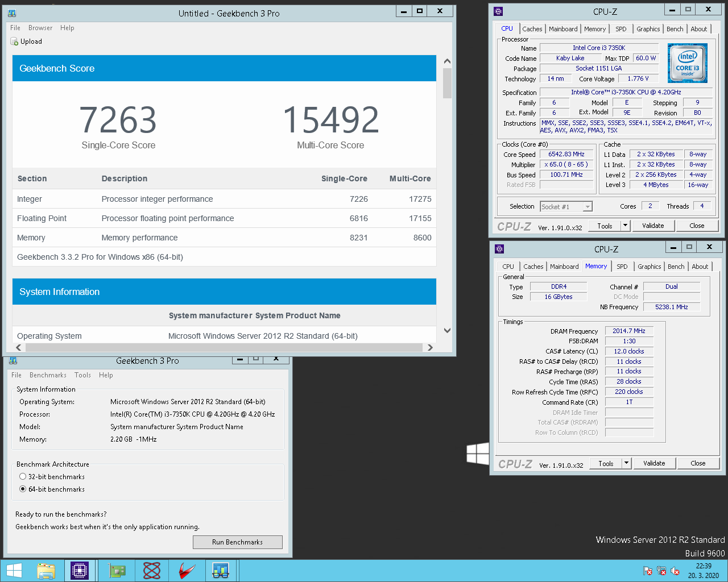This screenshot has width=728, height=582.
Task: Click the DRAM Frequency value 2014.7 MHz
Action: 629,331
